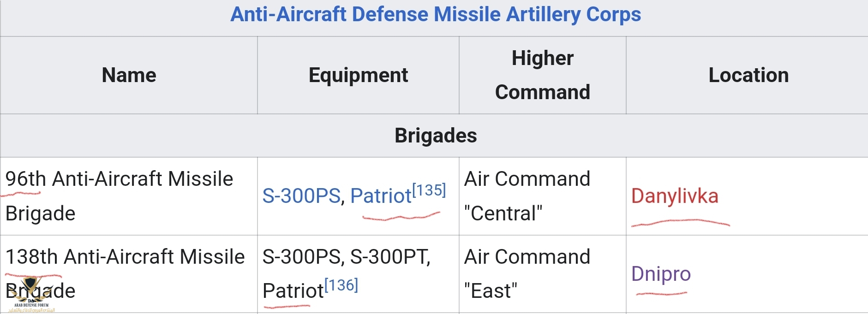This screenshot has height=314, width=868.
Task: Select the Higher Command column header
Action: click(542, 75)
